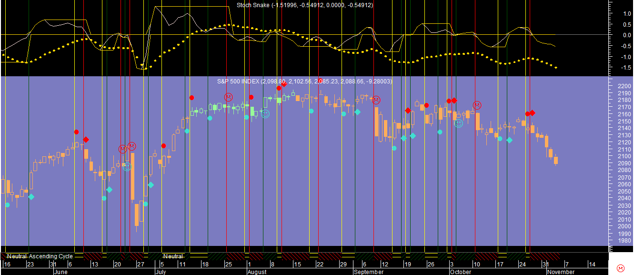Image resolution: width=644 pixels, height=275 pixels.
Task: Click the red sad face marker in September
Action: (x=376, y=100)
